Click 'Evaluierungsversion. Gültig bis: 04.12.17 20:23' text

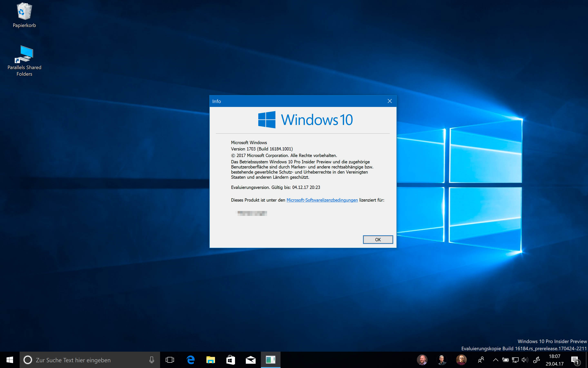click(x=275, y=187)
